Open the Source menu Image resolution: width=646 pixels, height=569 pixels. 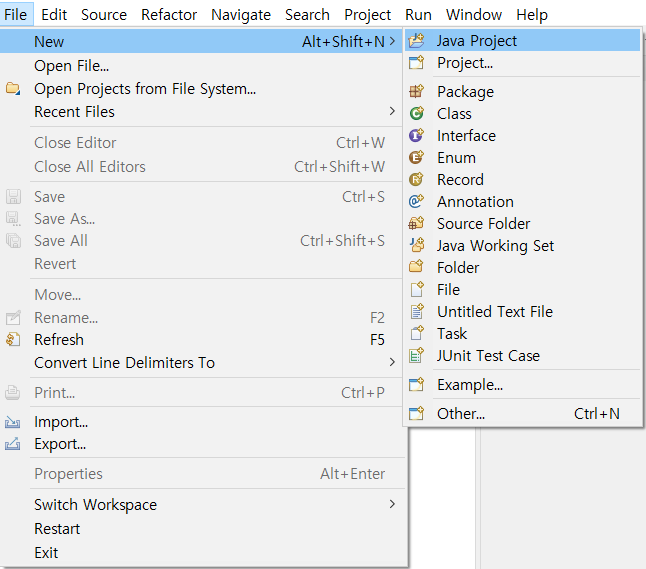pos(104,14)
